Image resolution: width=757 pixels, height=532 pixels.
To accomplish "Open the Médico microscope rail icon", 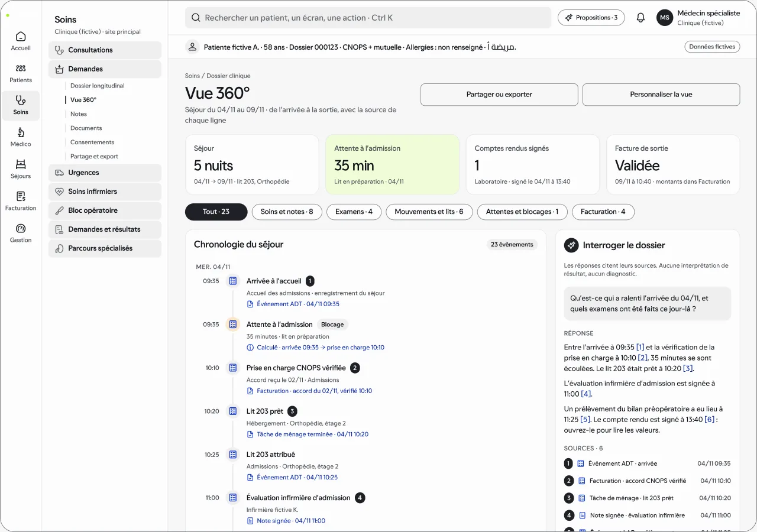I will click(x=21, y=137).
